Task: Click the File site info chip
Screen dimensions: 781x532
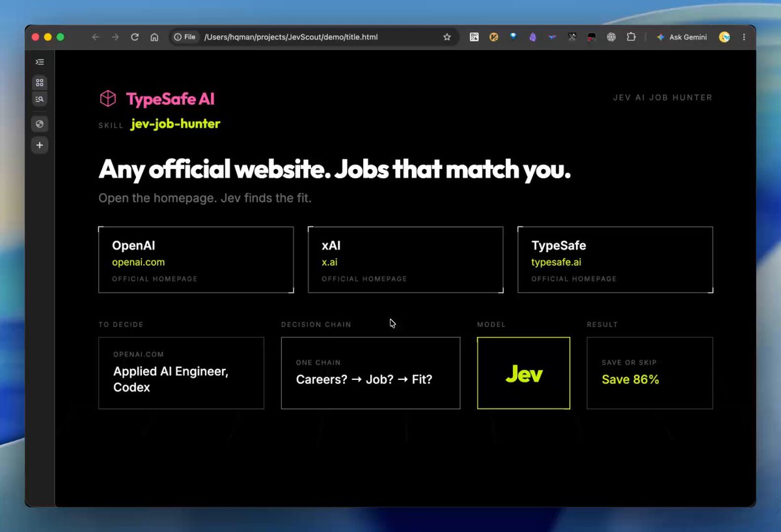Action: click(185, 37)
